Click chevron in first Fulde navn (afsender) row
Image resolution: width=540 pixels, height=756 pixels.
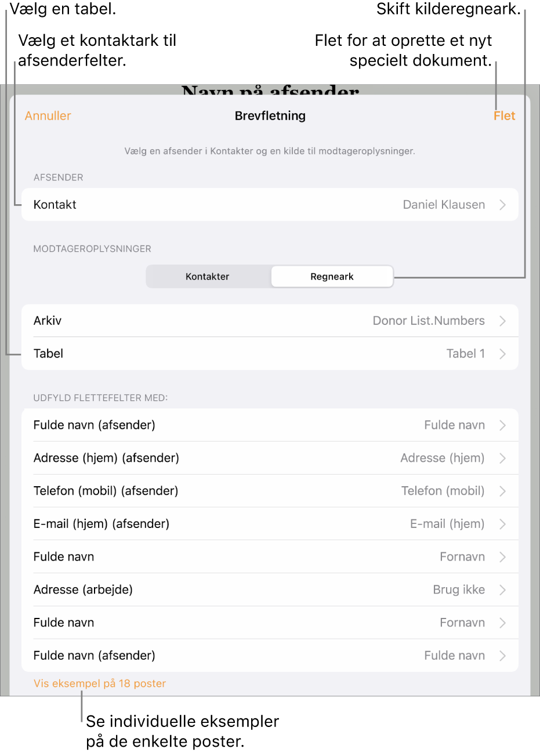[x=502, y=425]
